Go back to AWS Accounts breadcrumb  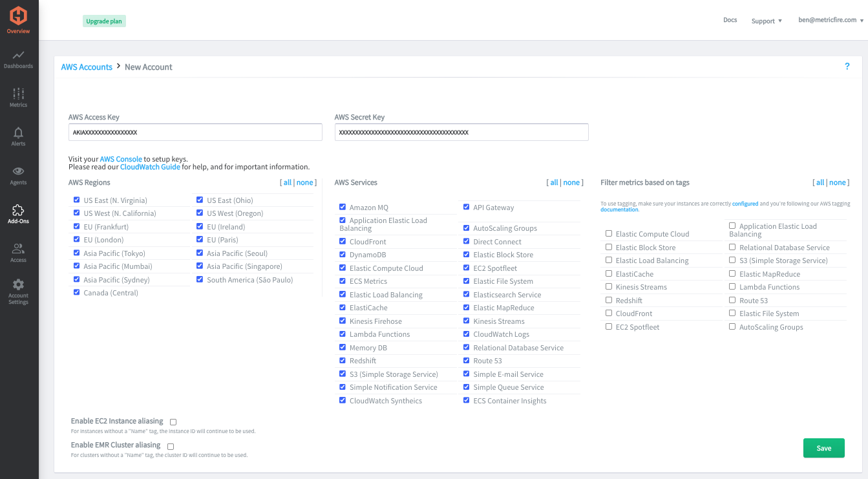click(87, 67)
